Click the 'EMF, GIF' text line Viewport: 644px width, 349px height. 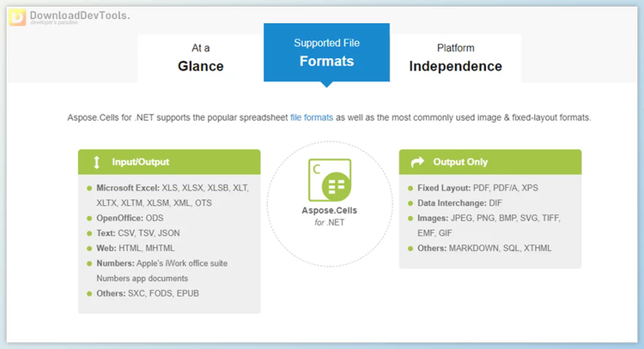(434, 233)
